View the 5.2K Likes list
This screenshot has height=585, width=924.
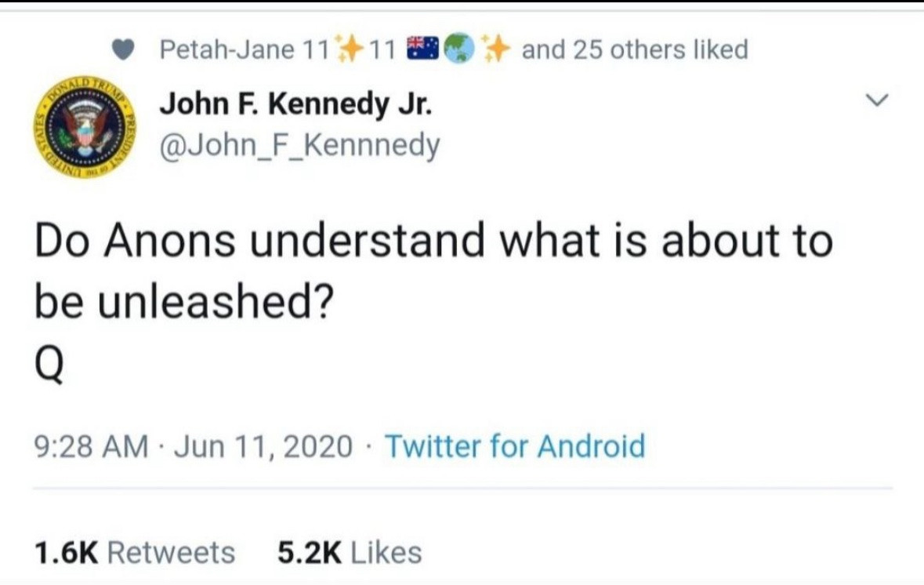pos(350,552)
